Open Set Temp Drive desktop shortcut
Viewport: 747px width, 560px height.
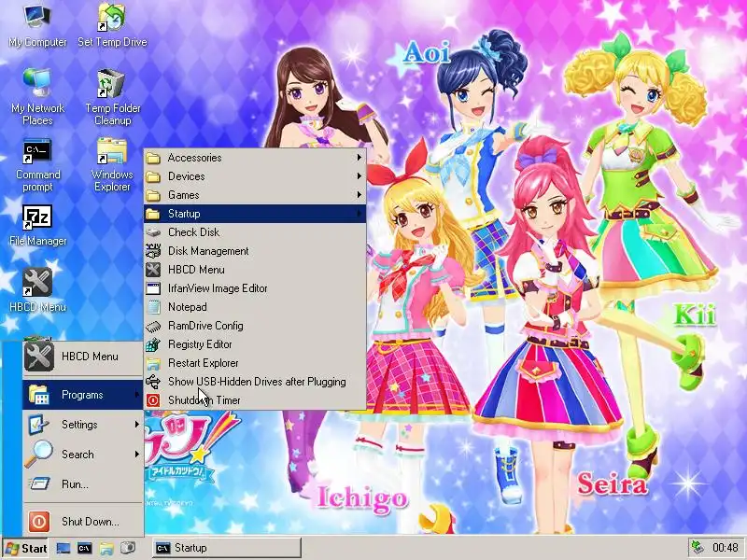pos(112,26)
